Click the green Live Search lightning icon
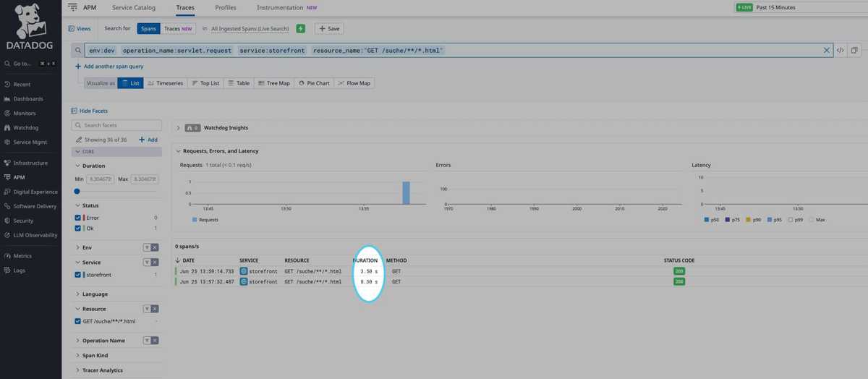Image resolution: width=868 pixels, height=379 pixels. 300,28
